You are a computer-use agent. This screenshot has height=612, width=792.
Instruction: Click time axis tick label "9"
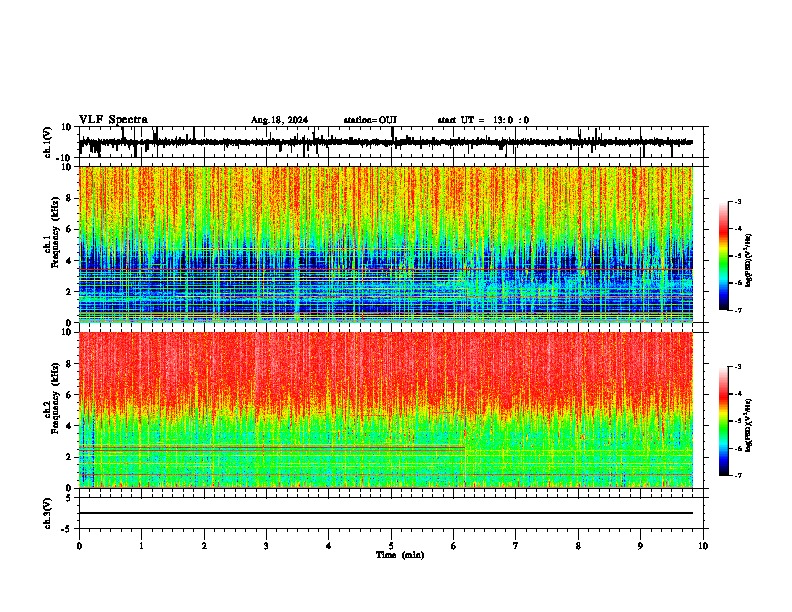coord(640,546)
